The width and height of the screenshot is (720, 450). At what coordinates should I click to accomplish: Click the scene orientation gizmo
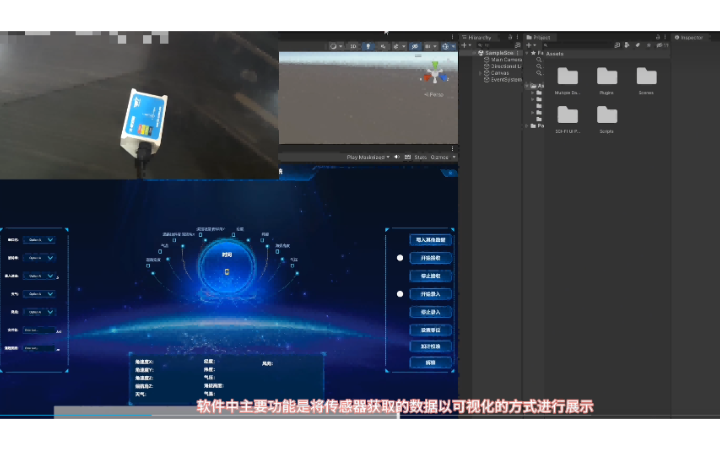pos(434,74)
